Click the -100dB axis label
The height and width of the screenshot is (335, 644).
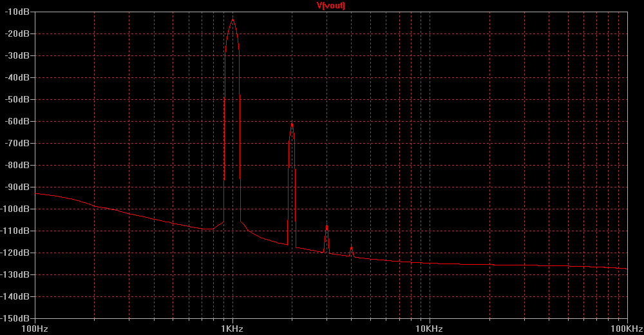pos(15,209)
